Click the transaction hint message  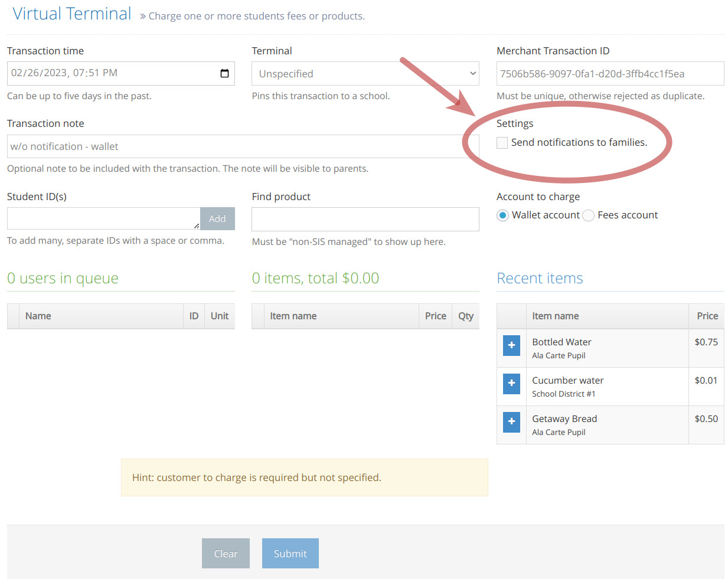pos(305,476)
